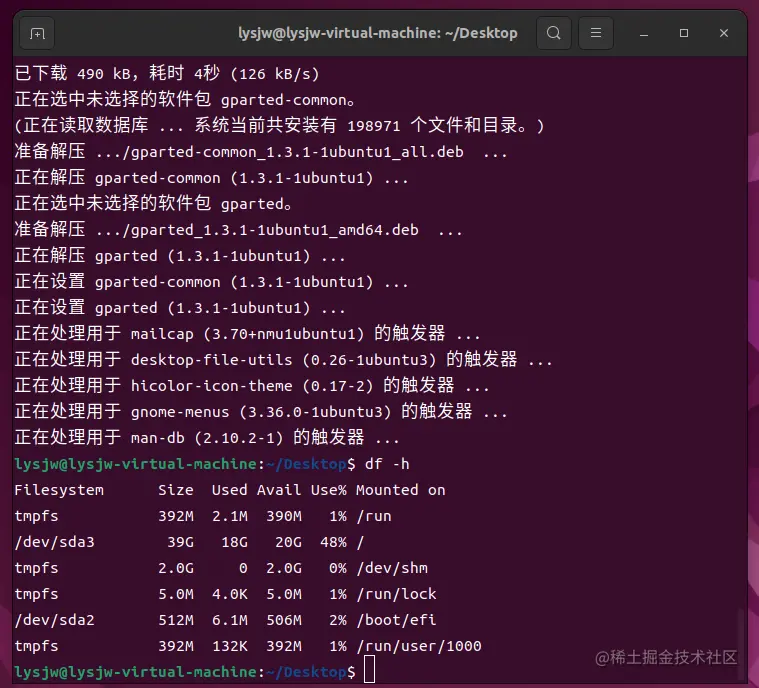Image resolution: width=759 pixels, height=688 pixels.
Task: Click 'gparted-common_1.3.1-1ubuntu1_all.deb' file name
Action: (297, 152)
